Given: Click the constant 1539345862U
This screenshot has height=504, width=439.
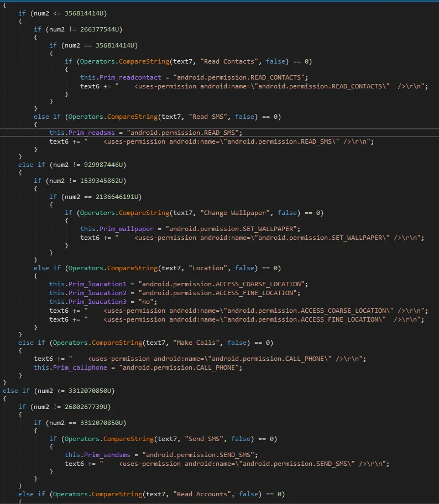Looking at the screenshot, I should coord(101,181).
